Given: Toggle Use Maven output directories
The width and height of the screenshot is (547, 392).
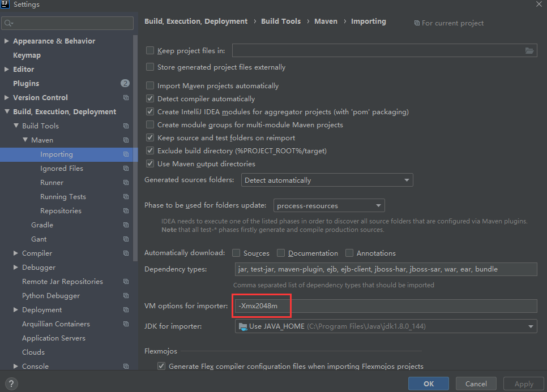Looking at the screenshot, I should pos(150,164).
